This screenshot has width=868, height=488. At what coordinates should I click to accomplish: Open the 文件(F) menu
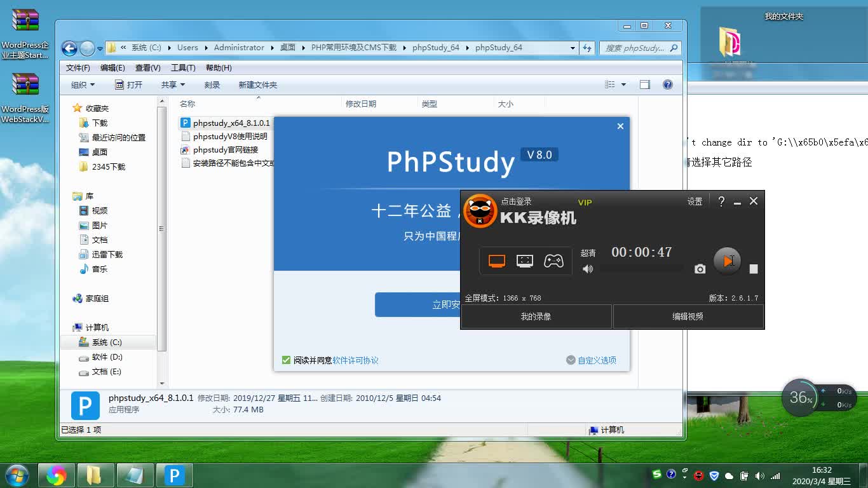pyautogui.click(x=78, y=68)
